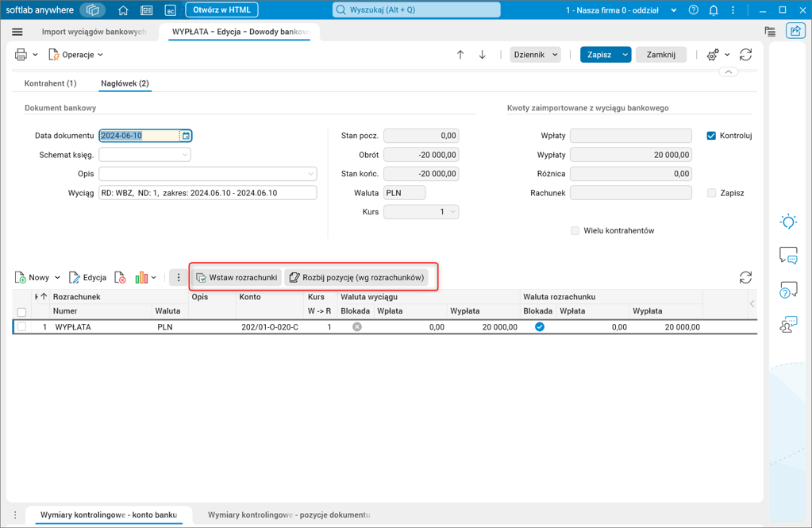Uncheck the Kontroluj checkbox
This screenshot has width=812, height=528.
[x=711, y=136]
